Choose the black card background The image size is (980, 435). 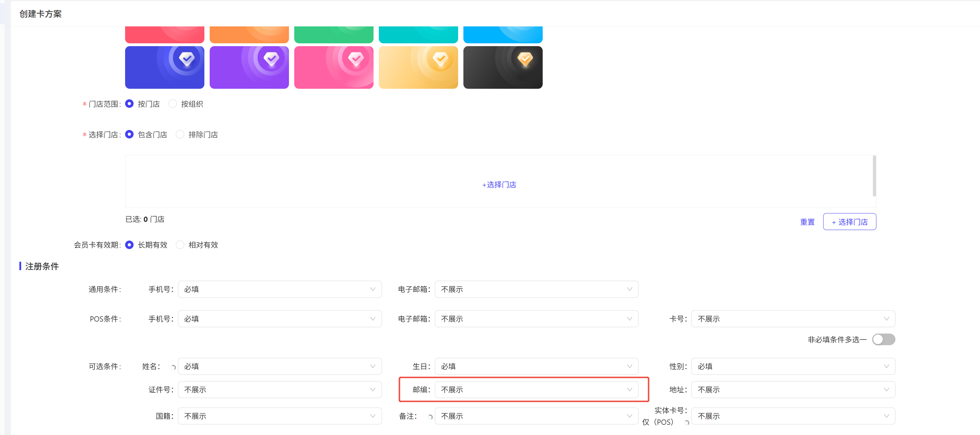503,67
